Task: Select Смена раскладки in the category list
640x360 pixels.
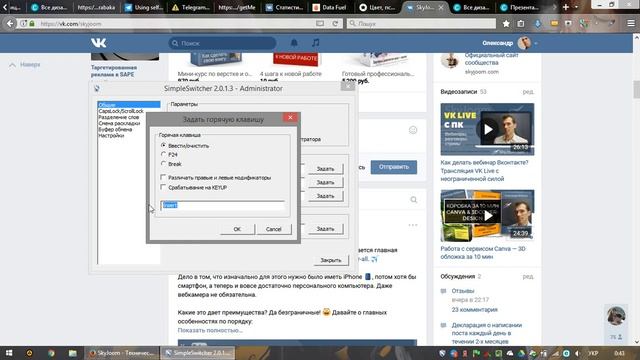Action: coord(119,123)
